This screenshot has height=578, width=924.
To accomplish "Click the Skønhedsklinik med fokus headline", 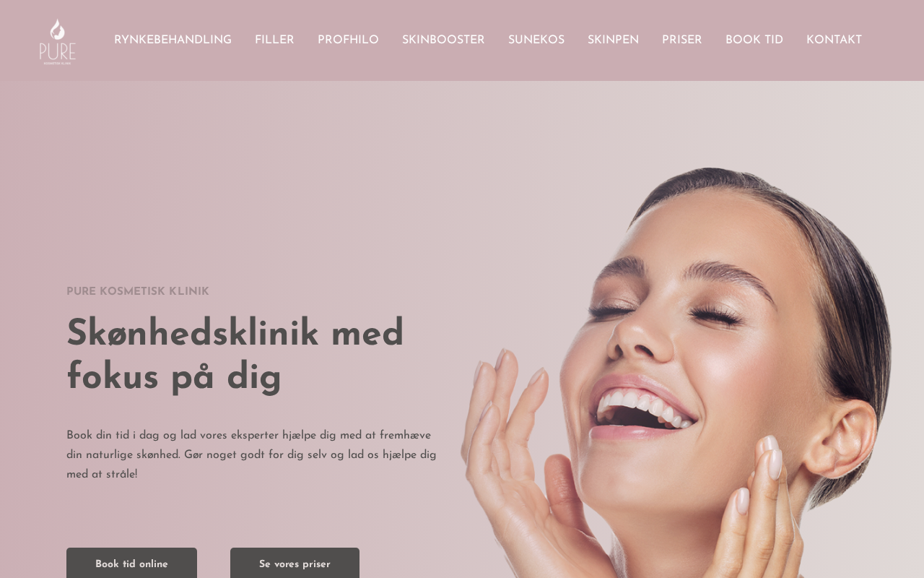I will click(x=235, y=356).
